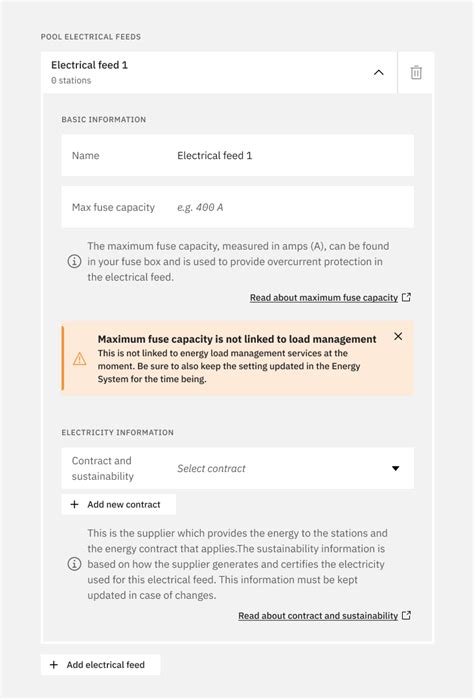Click the warning banner heading text

click(x=237, y=339)
